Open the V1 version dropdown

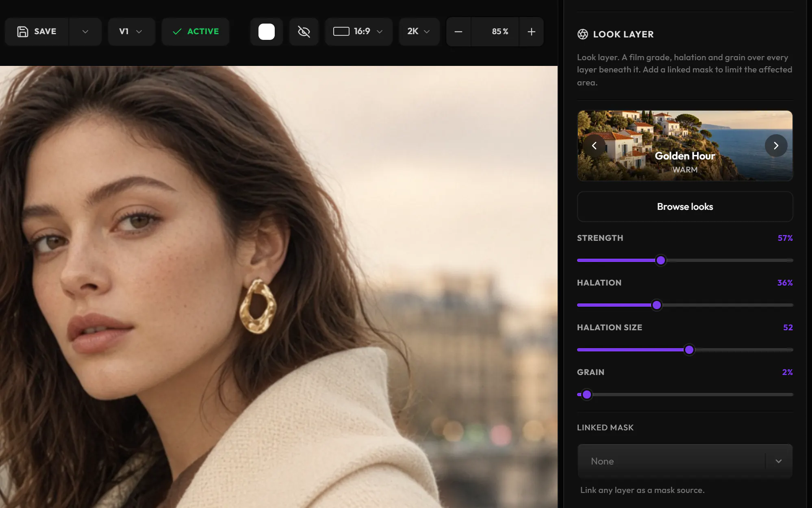[x=131, y=31]
